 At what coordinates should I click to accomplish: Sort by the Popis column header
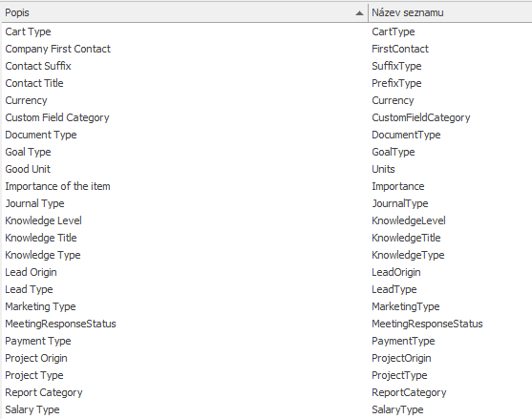[x=185, y=12]
